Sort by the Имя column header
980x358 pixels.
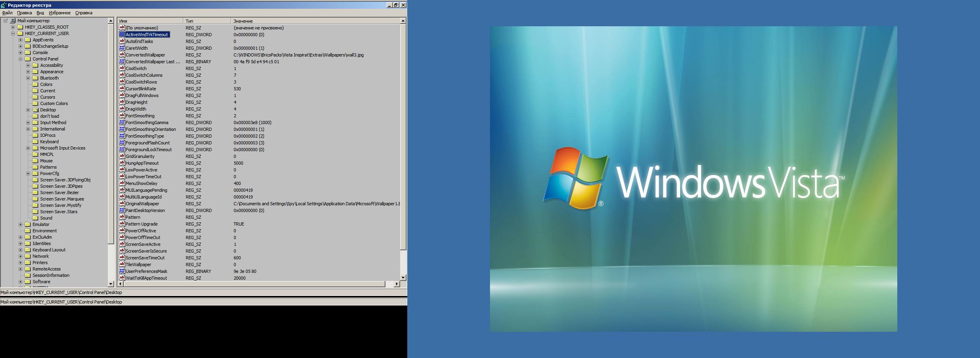tap(150, 21)
